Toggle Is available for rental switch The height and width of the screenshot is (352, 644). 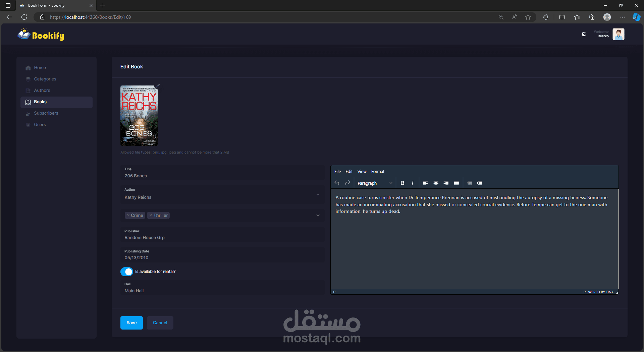click(x=127, y=272)
